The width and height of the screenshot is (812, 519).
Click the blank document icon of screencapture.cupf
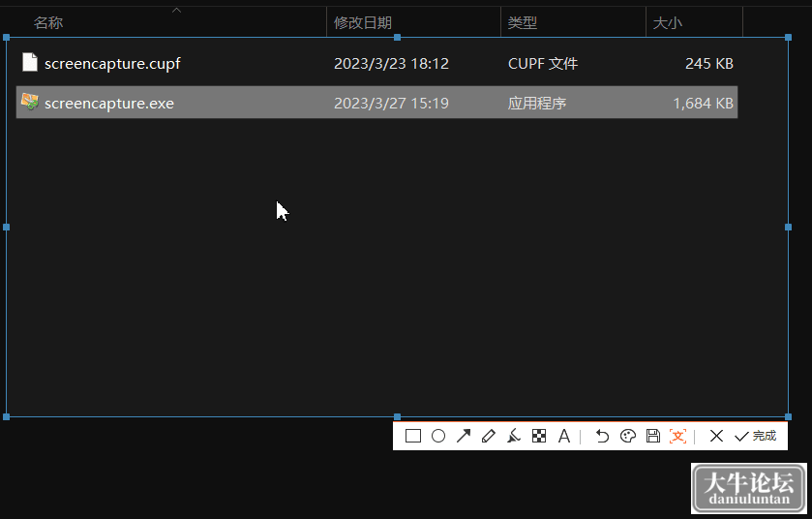[30, 62]
